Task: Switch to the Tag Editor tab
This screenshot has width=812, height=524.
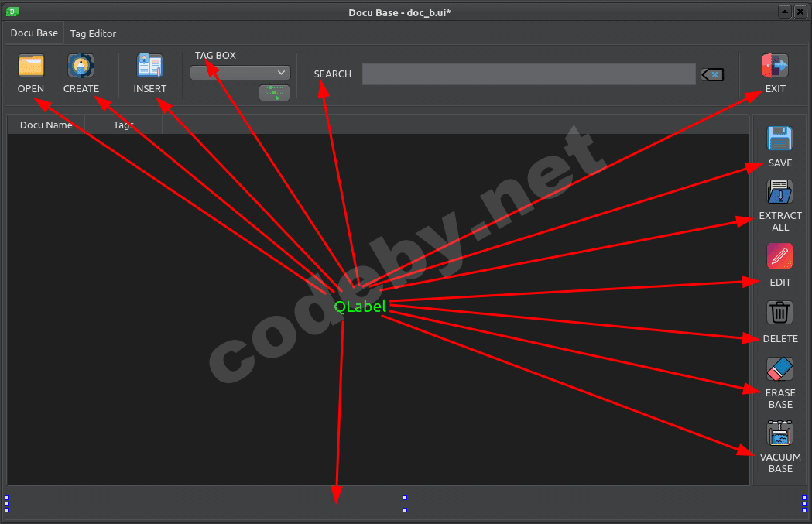Action: point(93,33)
